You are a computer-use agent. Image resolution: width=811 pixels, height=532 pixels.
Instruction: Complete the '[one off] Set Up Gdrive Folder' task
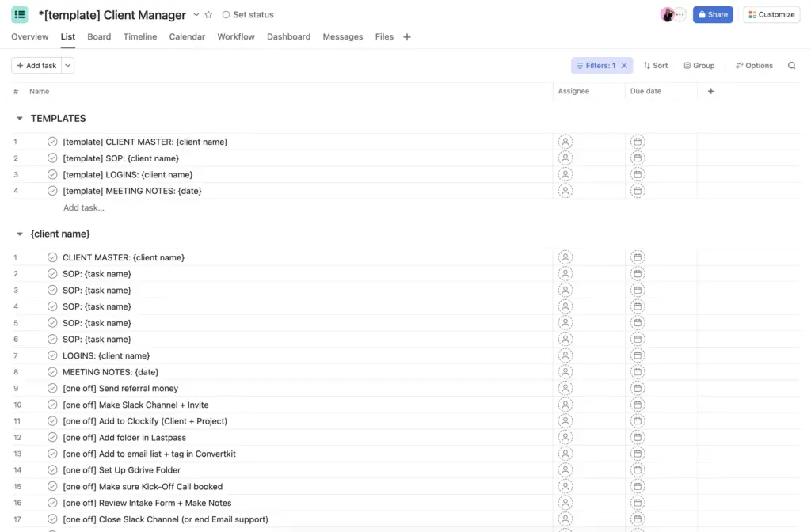pos(52,469)
